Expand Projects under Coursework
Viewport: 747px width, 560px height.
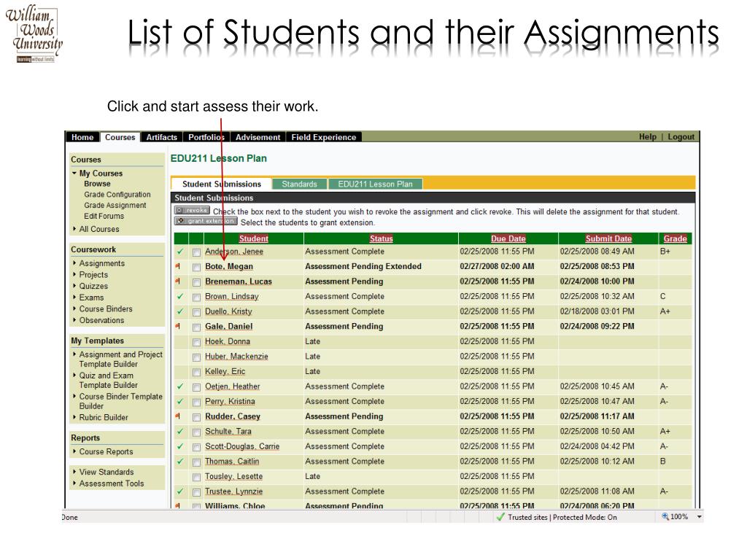pyautogui.click(x=74, y=274)
